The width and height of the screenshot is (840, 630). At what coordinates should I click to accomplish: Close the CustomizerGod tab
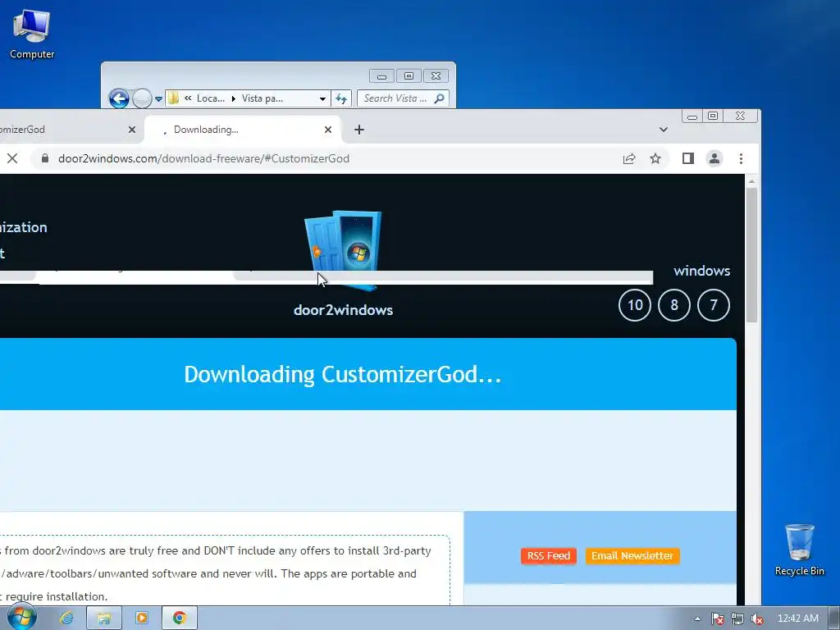(132, 130)
